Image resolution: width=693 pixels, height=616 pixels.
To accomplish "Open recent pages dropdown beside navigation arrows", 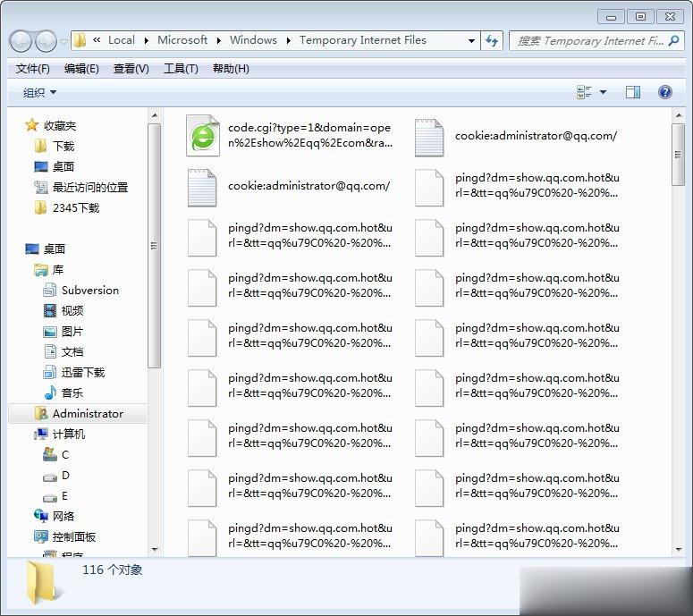I will [63, 41].
